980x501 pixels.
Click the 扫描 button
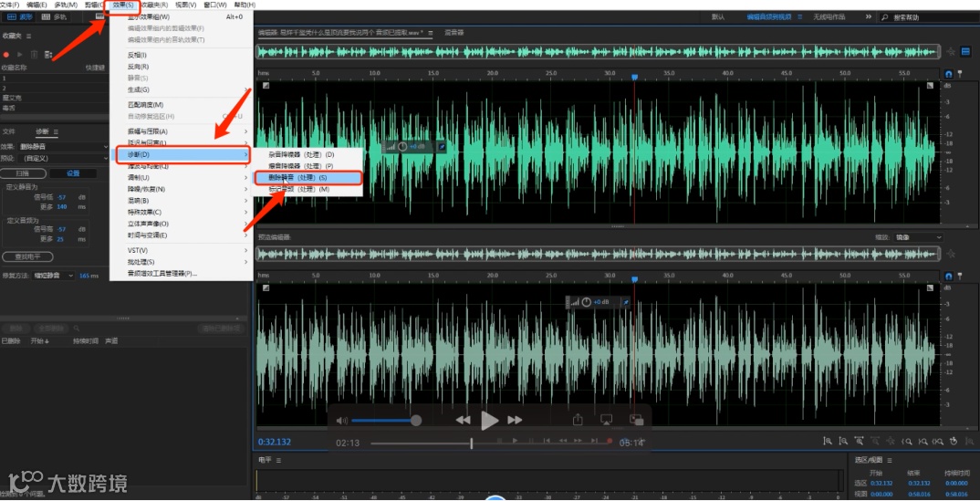point(23,173)
